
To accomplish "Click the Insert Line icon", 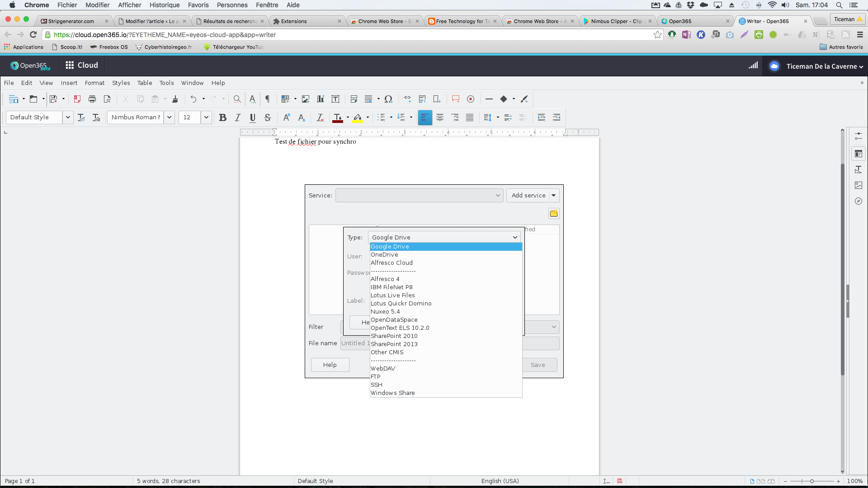I will pos(489,99).
